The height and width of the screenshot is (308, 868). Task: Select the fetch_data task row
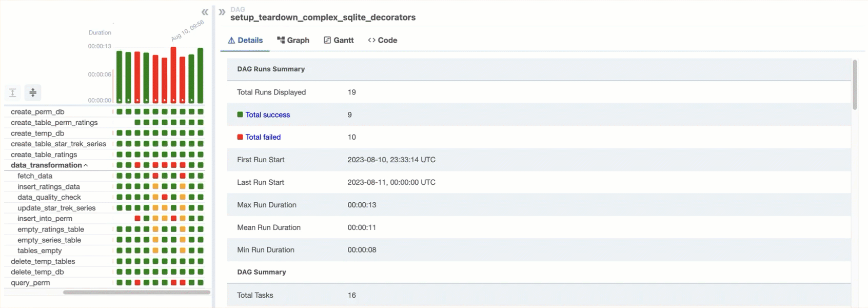[35, 176]
